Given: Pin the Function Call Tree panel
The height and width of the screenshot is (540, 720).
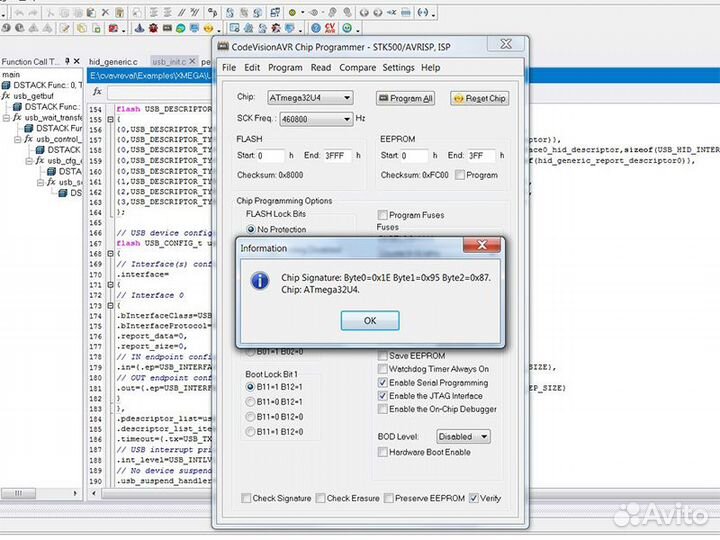Looking at the screenshot, I should pos(69,62).
